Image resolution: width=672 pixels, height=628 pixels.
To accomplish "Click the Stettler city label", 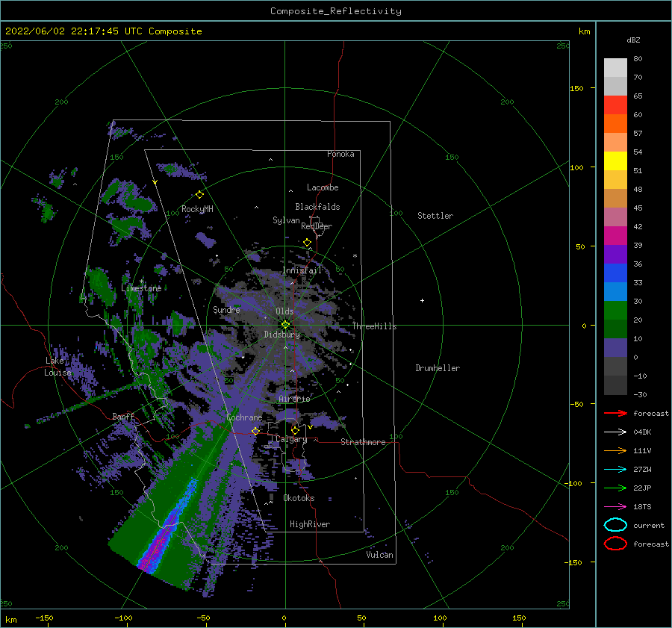I will coord(435,216).
